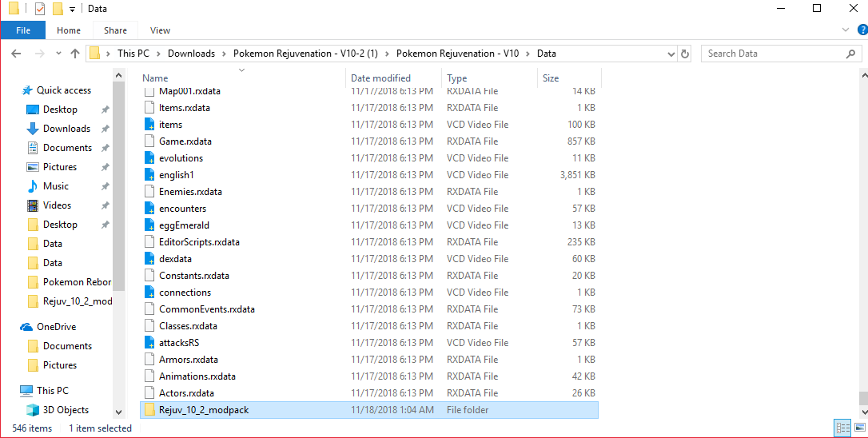Image resolution: width=868 pixels, height=438 pixels.
Task: Sort by Date modified column header
Action: click(380, 78)
